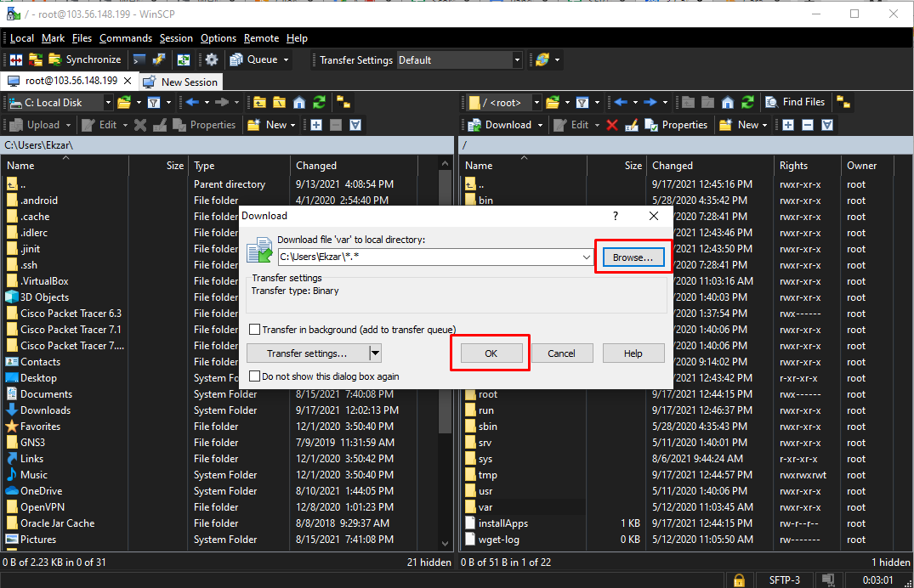The image size is (914, 588).
Task: Enable Transfer in background checkbox
Action: (x=255, y=329)
